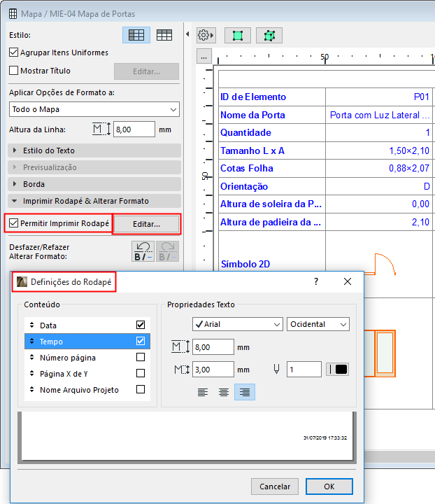Collapse the left panel with the arrow

click(x=187, y=34)
